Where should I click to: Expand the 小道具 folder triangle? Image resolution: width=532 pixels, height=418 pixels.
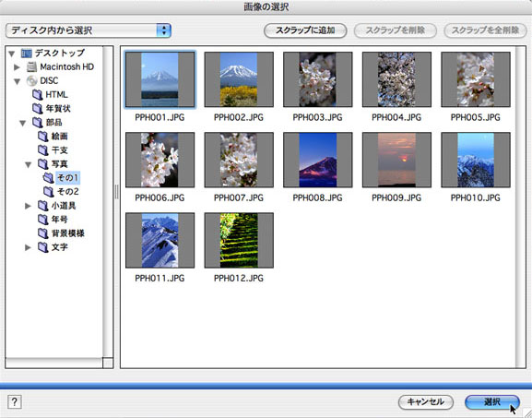28,206
